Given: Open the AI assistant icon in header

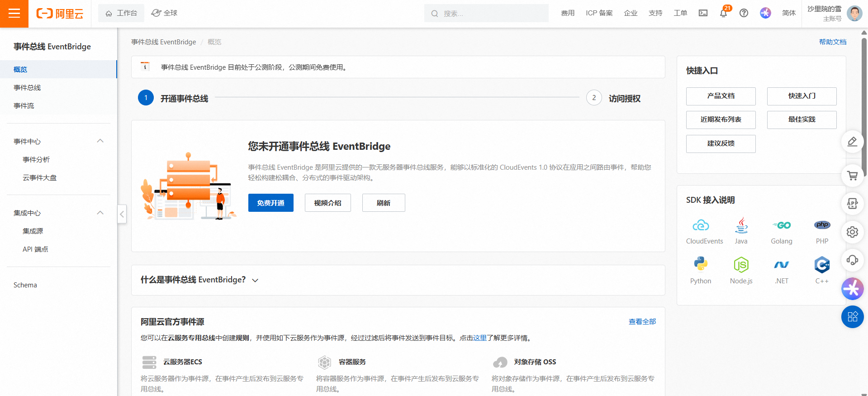Looking at the screenshot, I should (765, 13).
